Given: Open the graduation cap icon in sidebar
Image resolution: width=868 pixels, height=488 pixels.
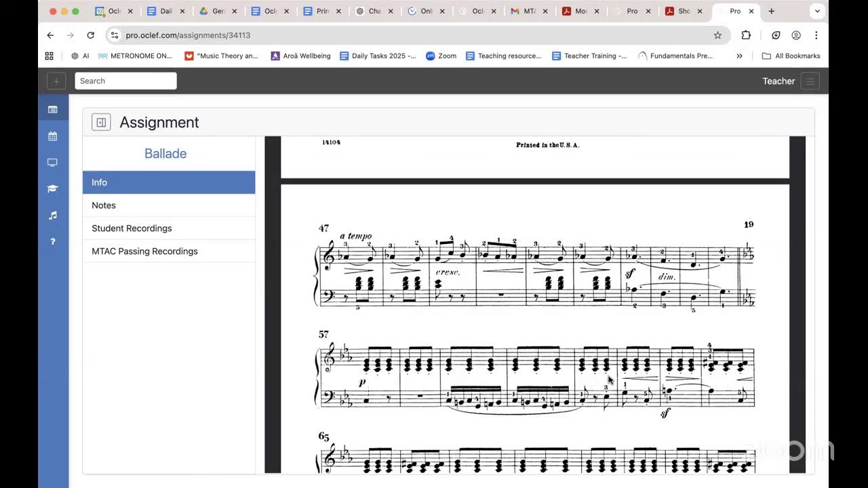Looking at the screenshot, I should (53, 189).
